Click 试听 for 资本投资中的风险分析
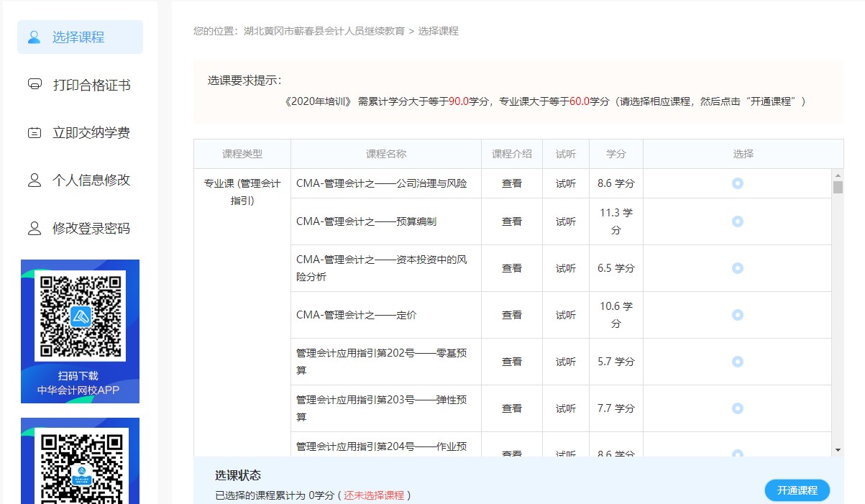The image size is (865, 504). [566, 268]
